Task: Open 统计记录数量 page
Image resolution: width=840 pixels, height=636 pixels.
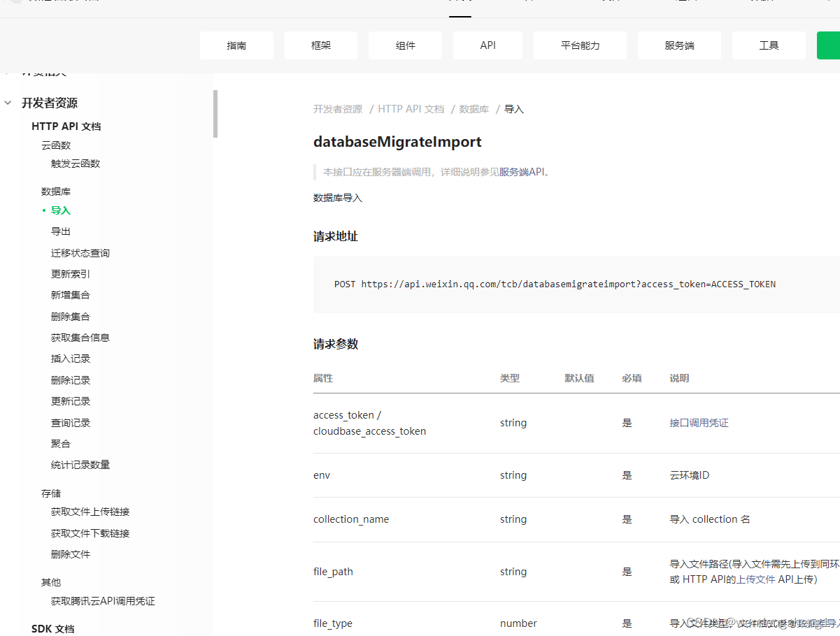Action: point(80,465)
